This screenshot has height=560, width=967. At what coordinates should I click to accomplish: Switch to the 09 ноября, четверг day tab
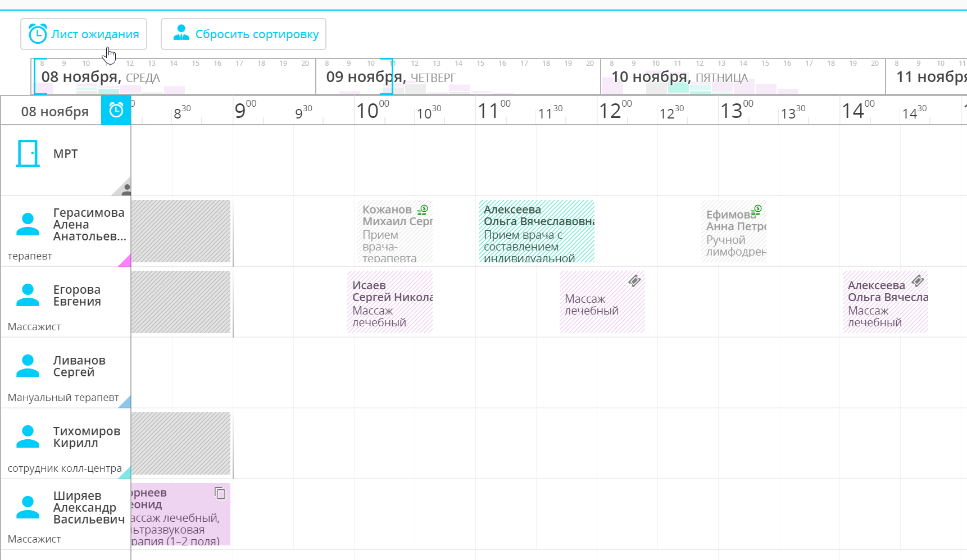458,76
